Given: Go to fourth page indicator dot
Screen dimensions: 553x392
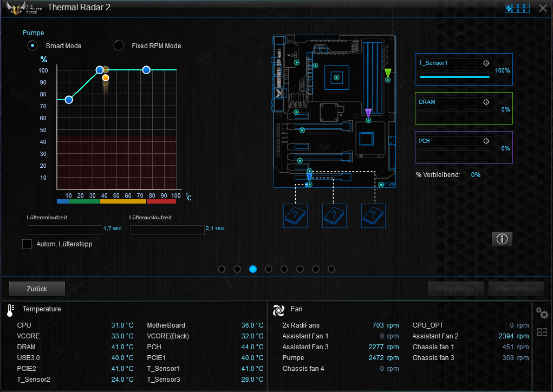Looking at the screenshot, I should coord(269,269).
